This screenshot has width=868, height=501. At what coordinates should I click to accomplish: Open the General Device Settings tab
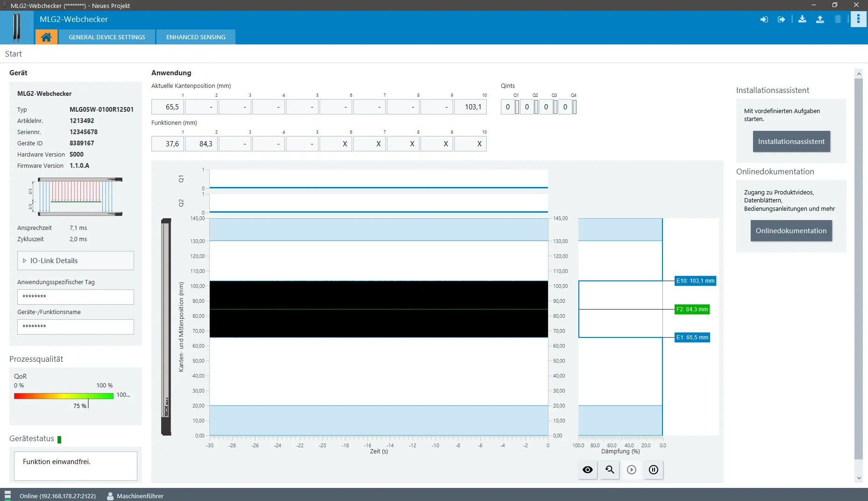[x=107, y=37]
